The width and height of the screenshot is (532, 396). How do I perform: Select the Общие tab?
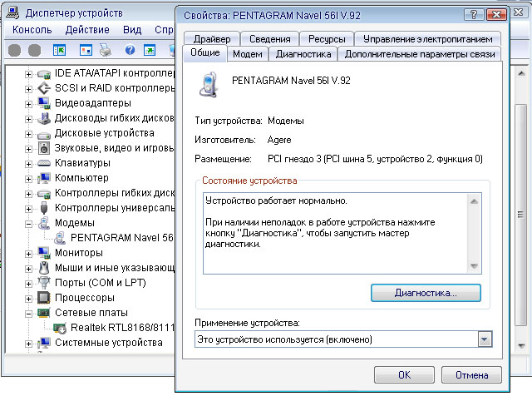[x=205, y=53]
